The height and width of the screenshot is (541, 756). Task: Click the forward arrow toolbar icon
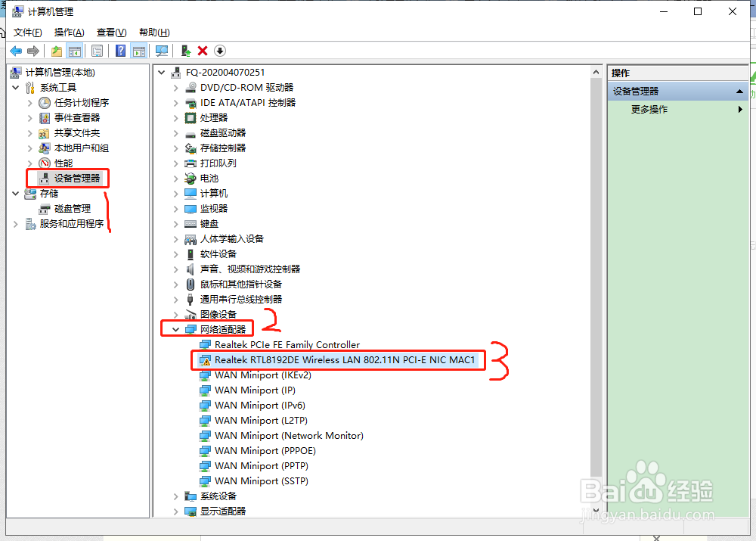coord(33,51)
